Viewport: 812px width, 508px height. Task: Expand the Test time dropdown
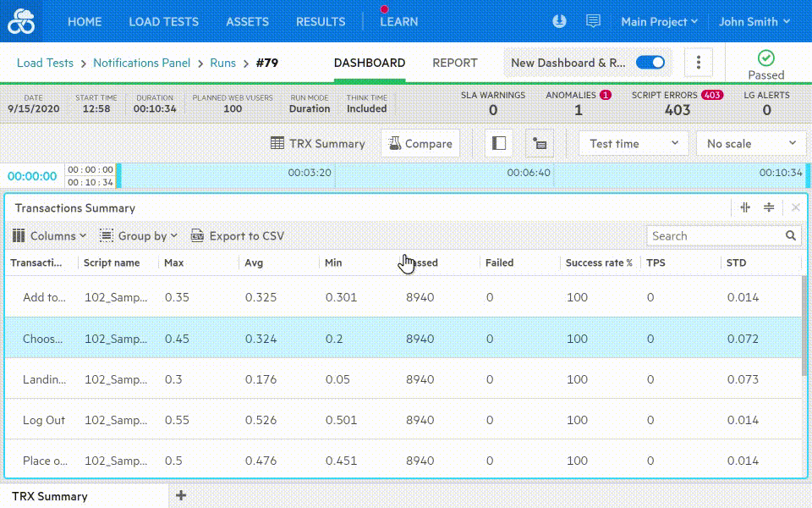tap(634, 144)
